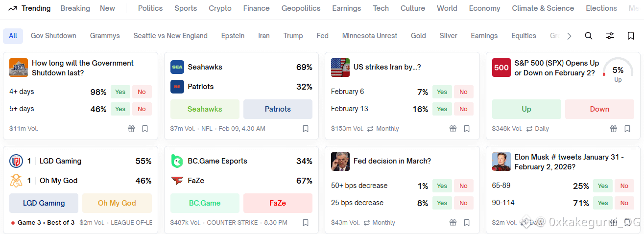
Task: Click the red Down button for S&P 500
Action: pos(599,109)
